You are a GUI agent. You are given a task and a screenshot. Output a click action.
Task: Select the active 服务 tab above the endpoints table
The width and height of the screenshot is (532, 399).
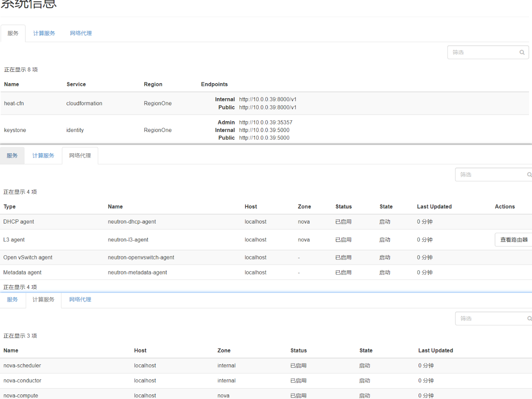coord(13,33)
